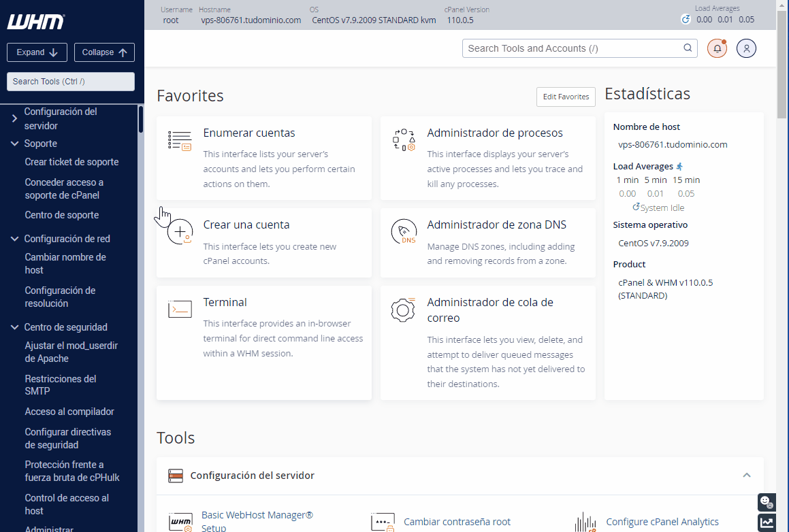Image resolution: width=789 pixels, height=532 pixels.
Task: Click cPanel & WHM v110.0.5 product text
Action: pos(665,289)
